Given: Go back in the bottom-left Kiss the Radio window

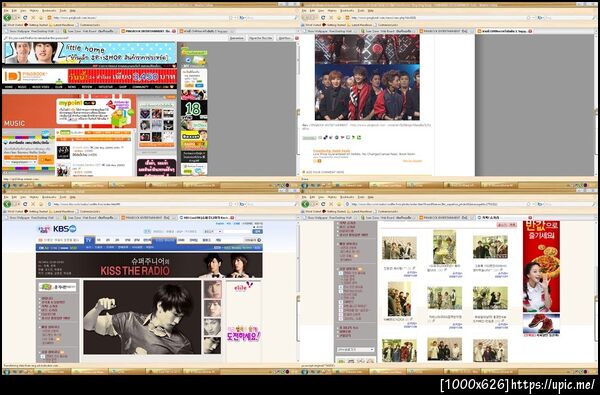Looking at the screenshot, I should coord(7,204).
